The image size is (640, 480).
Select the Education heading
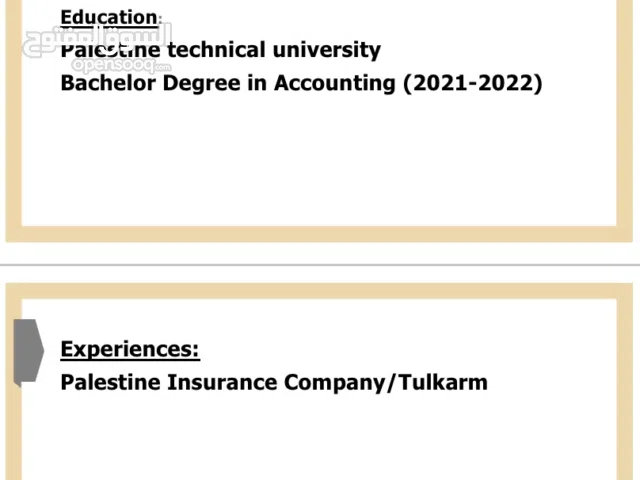click(109, 17)
